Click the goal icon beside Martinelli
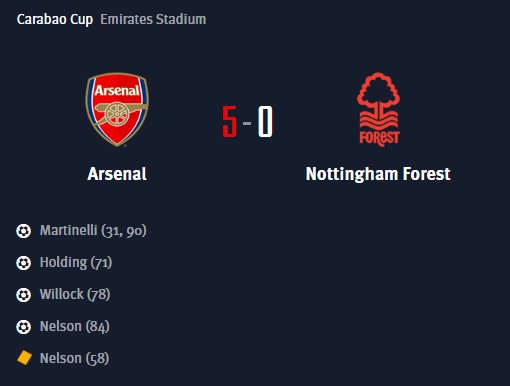Image resolution: width=510 pixels, height=386 pixels. (23, 231)
